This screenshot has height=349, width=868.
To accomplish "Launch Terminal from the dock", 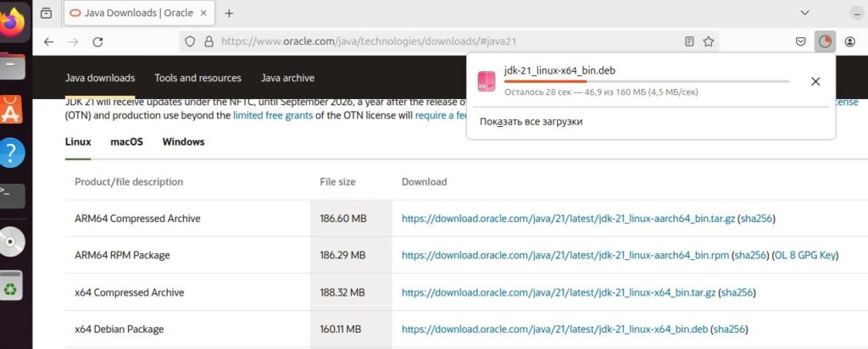I will click(x=12, y=196).
